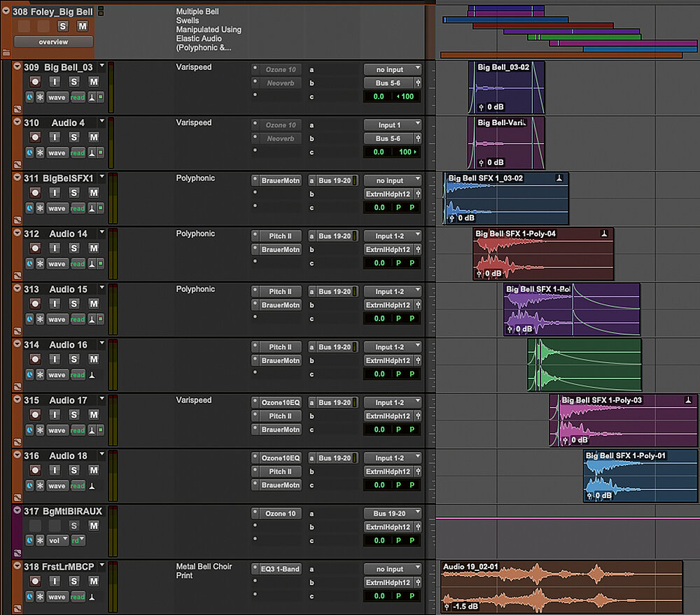Toggle input monitoring on Audio 16
Screen dimensions: 700x615
[55, 359]
